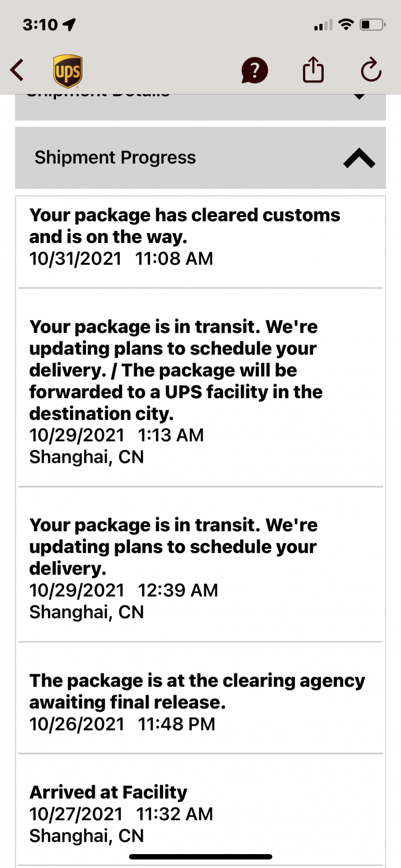401x868 pixels.
Task: Open the help chat question-mark icon
Action: click(x=254, y=70)
